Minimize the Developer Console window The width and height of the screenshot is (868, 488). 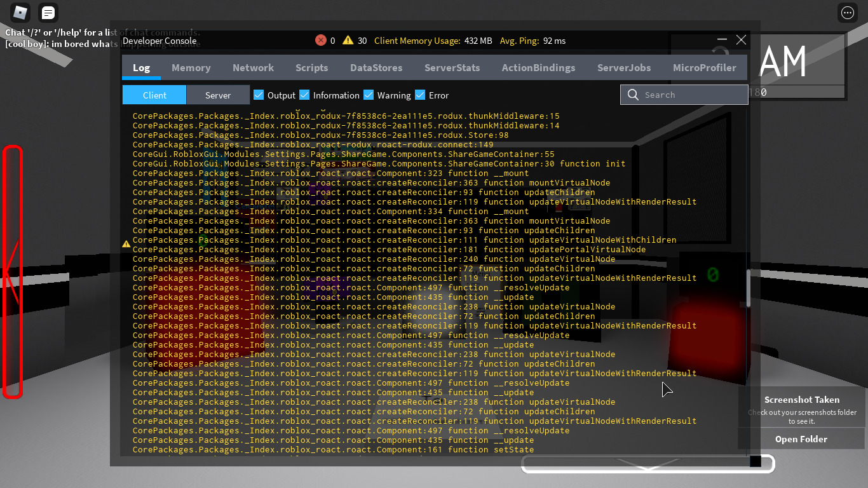point(721,39)
